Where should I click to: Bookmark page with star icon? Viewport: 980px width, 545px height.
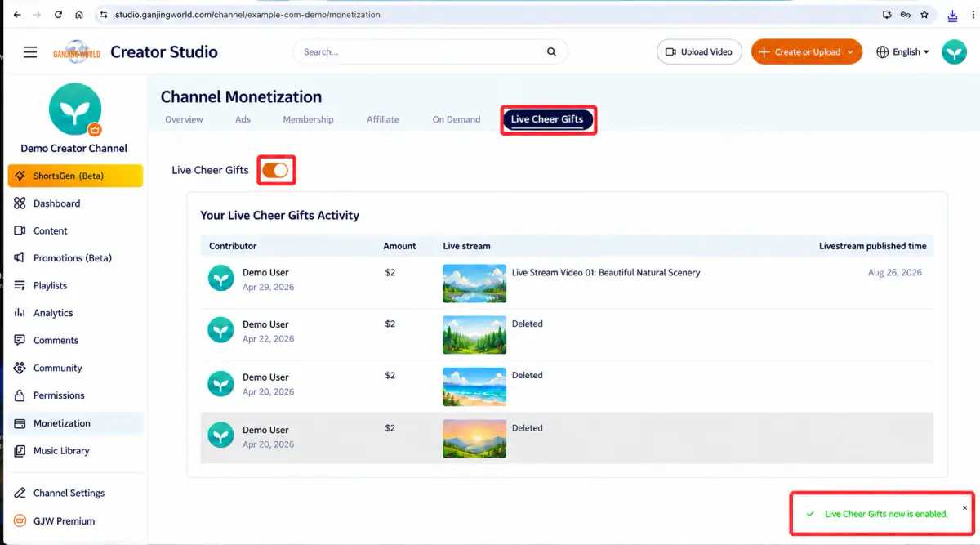(x=924, y=15)
